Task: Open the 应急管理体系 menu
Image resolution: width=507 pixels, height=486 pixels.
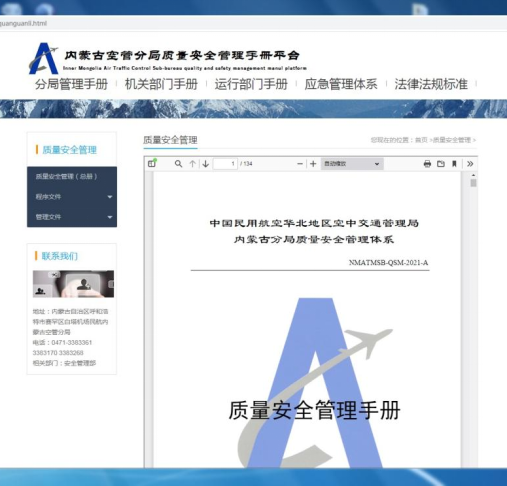Action: point(341,84)
